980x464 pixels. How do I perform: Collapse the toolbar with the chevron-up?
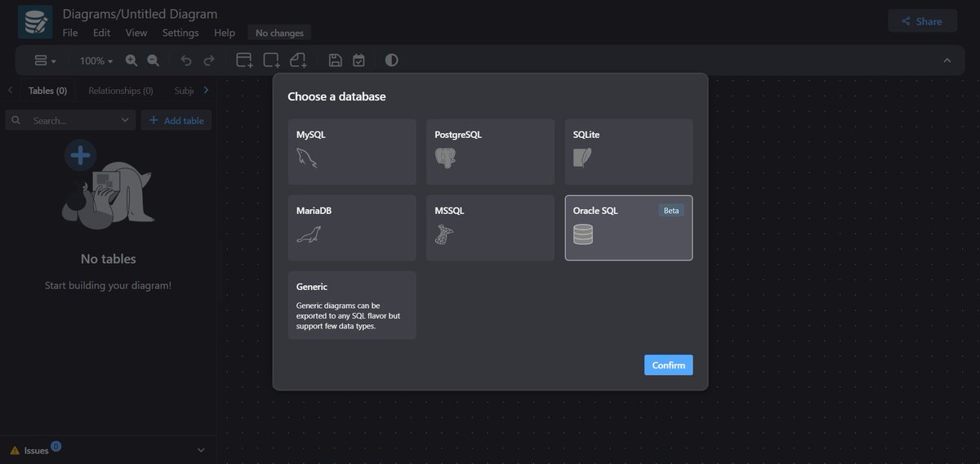[947, 60]
